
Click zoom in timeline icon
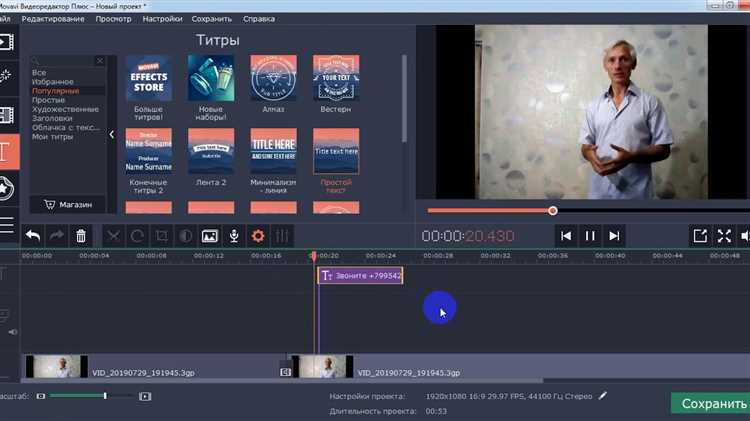point(145,396)
